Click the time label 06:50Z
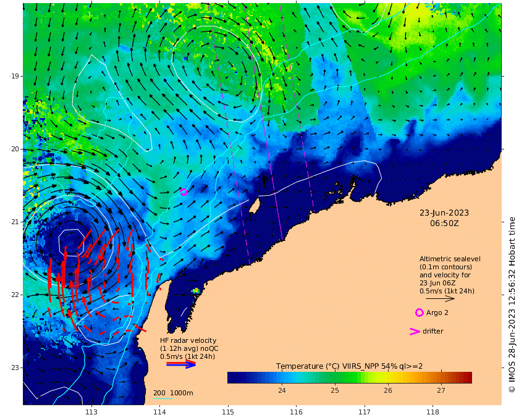Image resolution: width=519 pixels, height=420 pixels. (444, 224)
